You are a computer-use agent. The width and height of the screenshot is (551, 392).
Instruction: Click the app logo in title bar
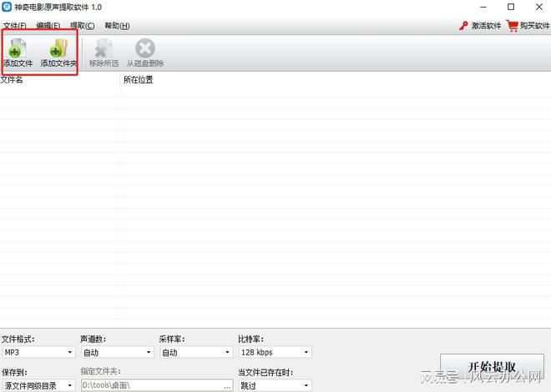click(7, 7)
